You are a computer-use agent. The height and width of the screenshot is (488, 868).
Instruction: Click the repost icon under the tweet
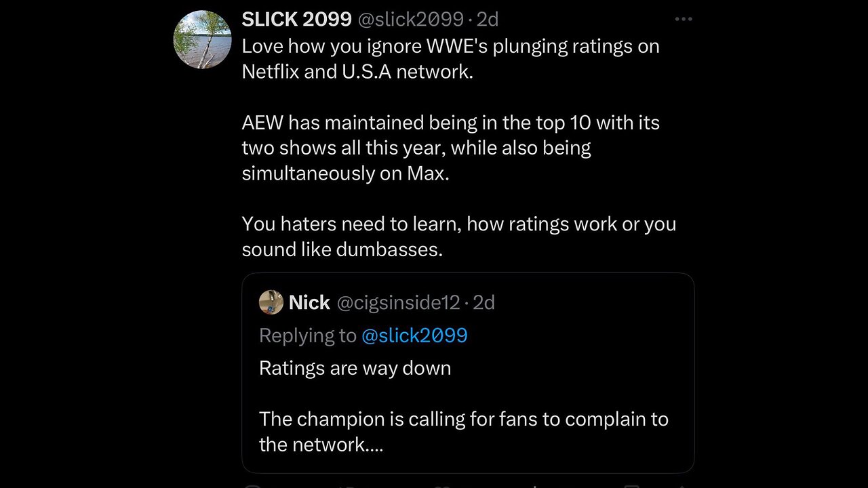[x=346, y=485]
